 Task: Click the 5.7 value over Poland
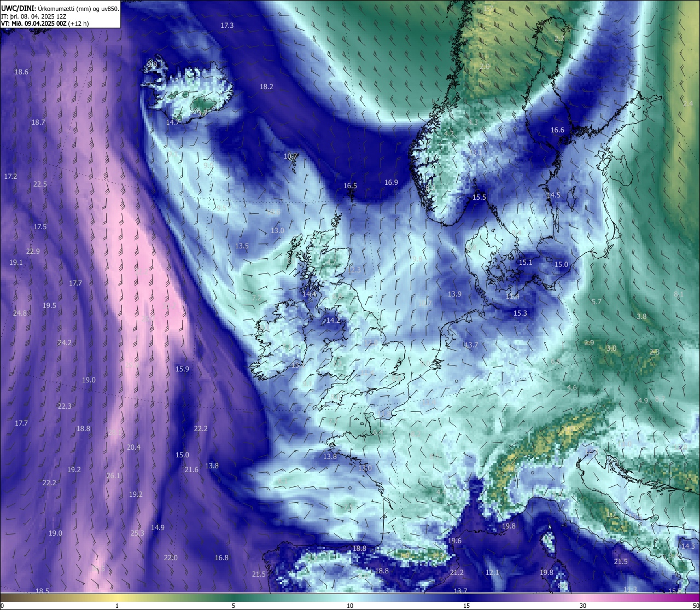coord(597,301)
